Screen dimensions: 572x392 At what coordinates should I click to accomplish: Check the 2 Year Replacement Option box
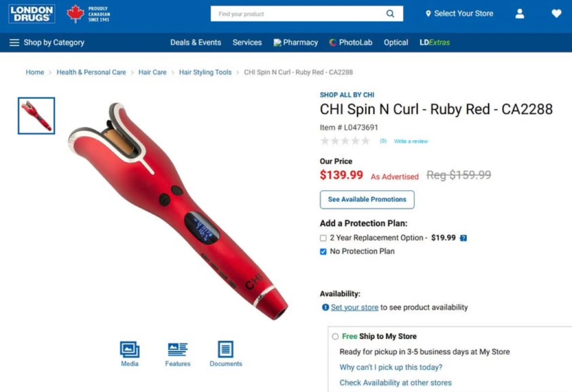click(x=323, y=238)
